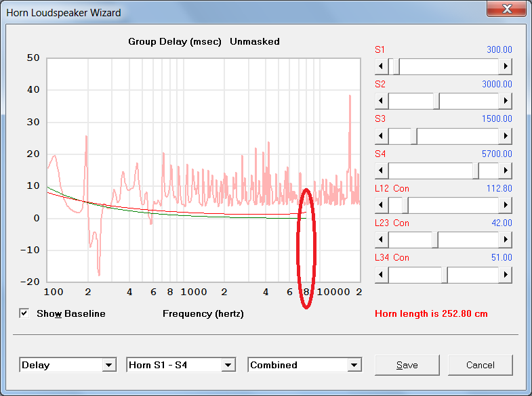Click the L23 Con label
The height and width of the screenshot is (396, 532).
(392, 223)
